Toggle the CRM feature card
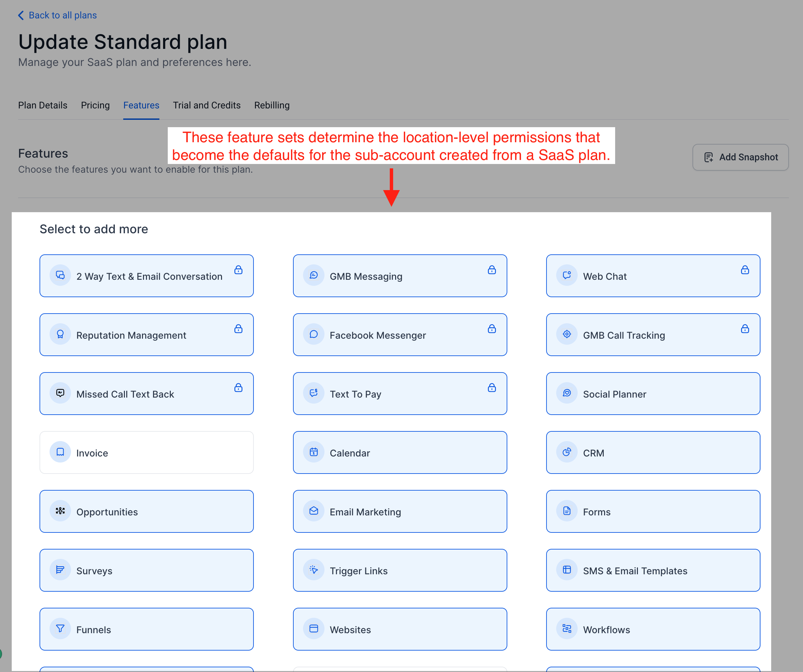The width and height of the screenshot is (803, 672). [x=653, y=452]
